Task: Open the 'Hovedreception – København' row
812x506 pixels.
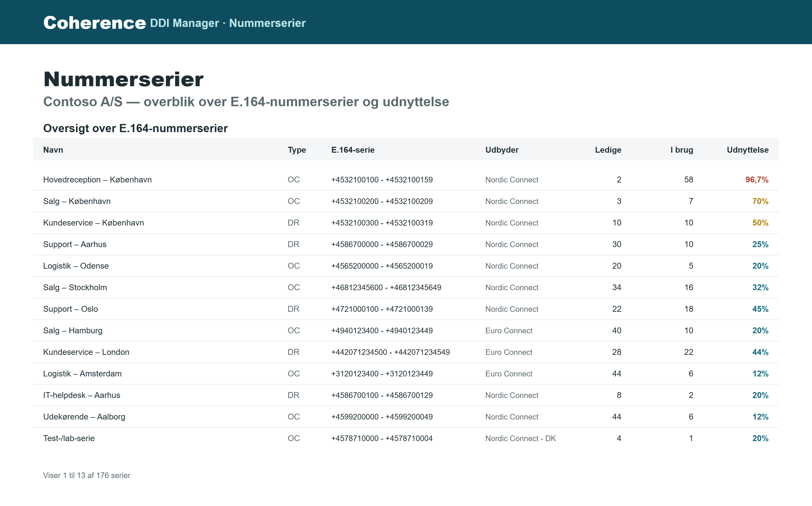Action: (x=406, y=180)
